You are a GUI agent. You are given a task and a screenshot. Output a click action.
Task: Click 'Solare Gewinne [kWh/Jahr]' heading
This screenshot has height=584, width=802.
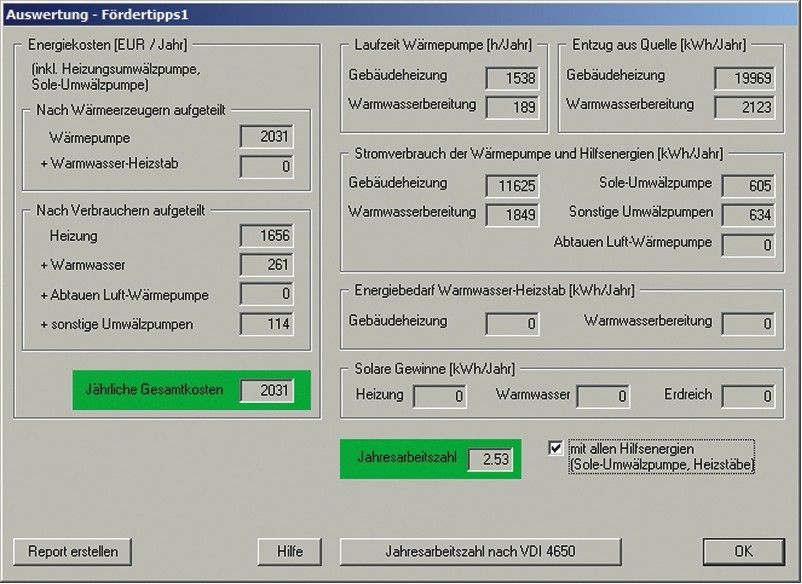[x=435, y=369]
